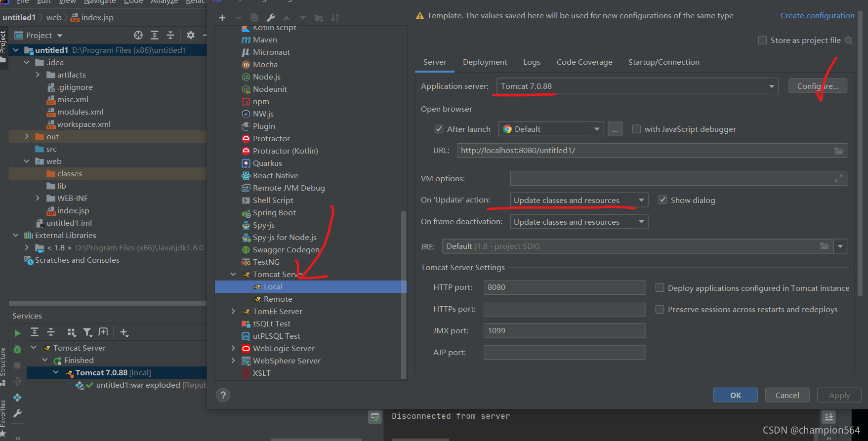The height and width of the screenshot is (441, 868).
Task: Click the filter icon in Services toolbar
Action: coord(87,332)
